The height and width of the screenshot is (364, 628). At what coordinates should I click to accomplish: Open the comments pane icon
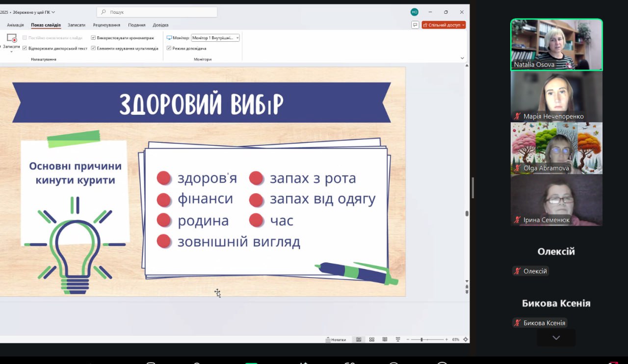click(415, 25)
